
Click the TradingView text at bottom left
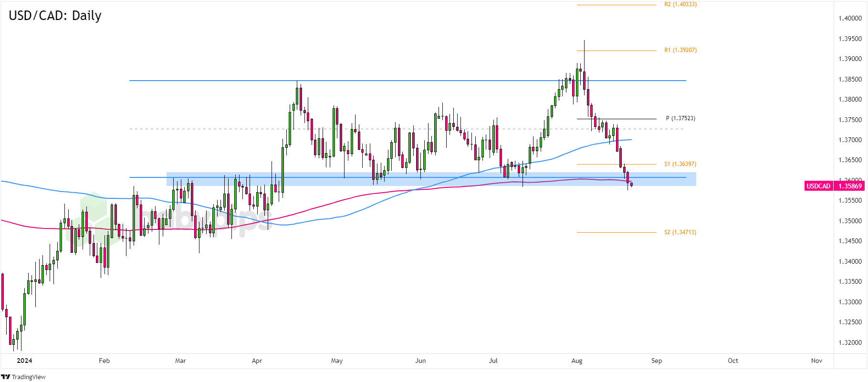(x=29, y=377)
